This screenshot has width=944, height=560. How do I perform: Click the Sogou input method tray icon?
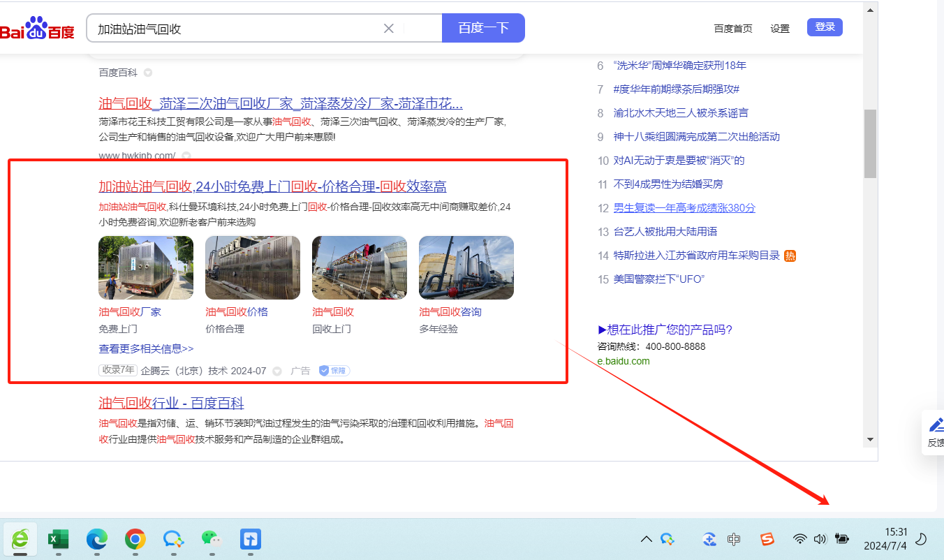(x=767, y=538)
